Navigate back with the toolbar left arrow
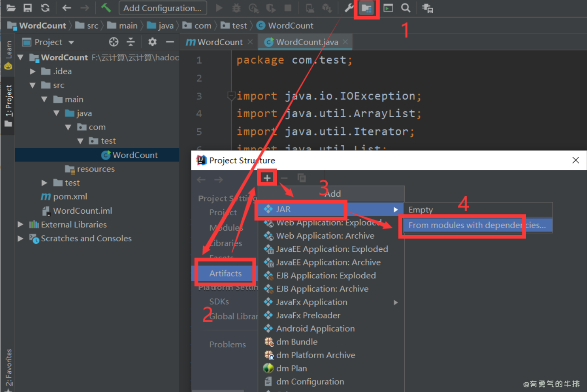 point(67,8)
